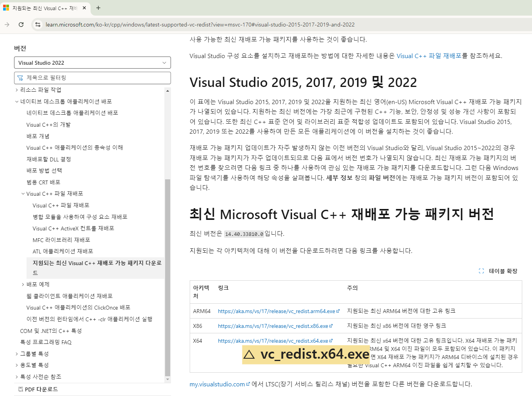Click the 주의 column header
The height and width of the screenshot is (400, 532).
pyautogui.click(x=352, y=288)
